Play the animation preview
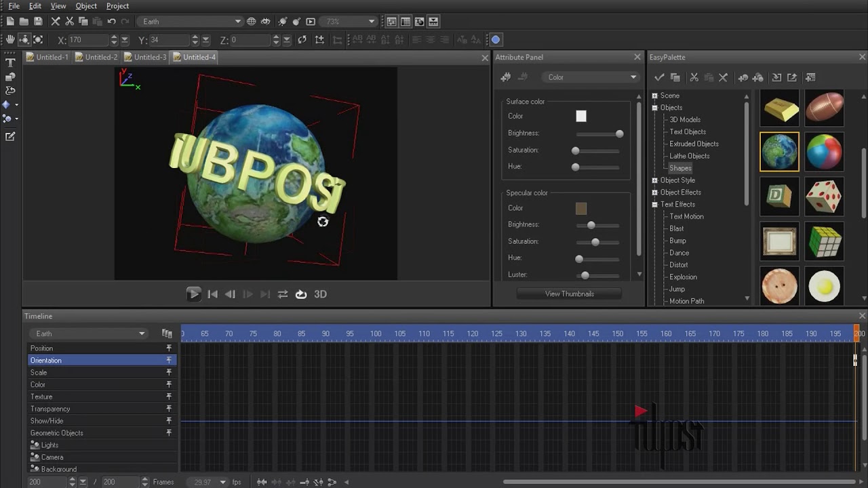 [193, 294]
